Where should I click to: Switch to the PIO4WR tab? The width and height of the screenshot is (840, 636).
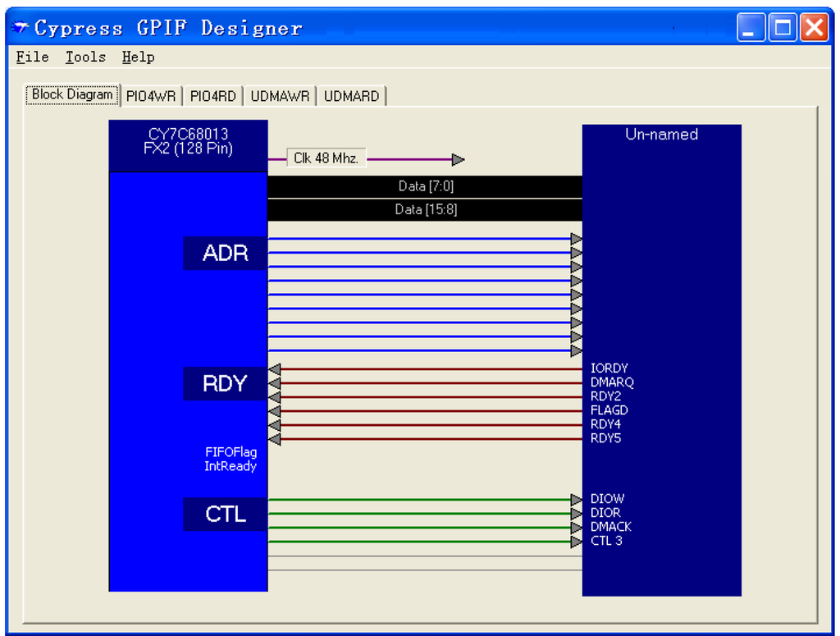pos(151,96)
